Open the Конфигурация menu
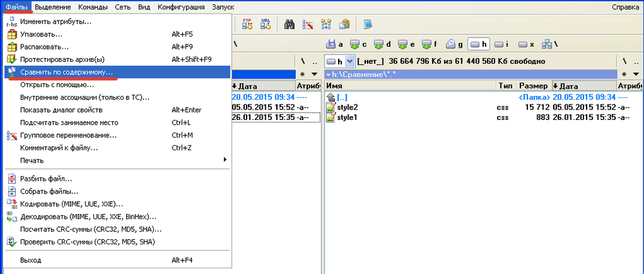This screenshot has width=644, height=274. (181, 7)
